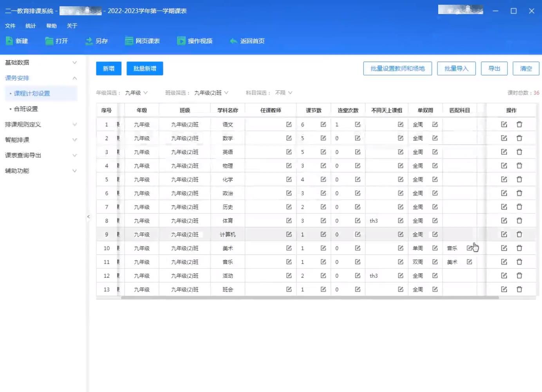Expand the 辅助功能 sidebar section
542x392 pixels.
coord(41,171)
